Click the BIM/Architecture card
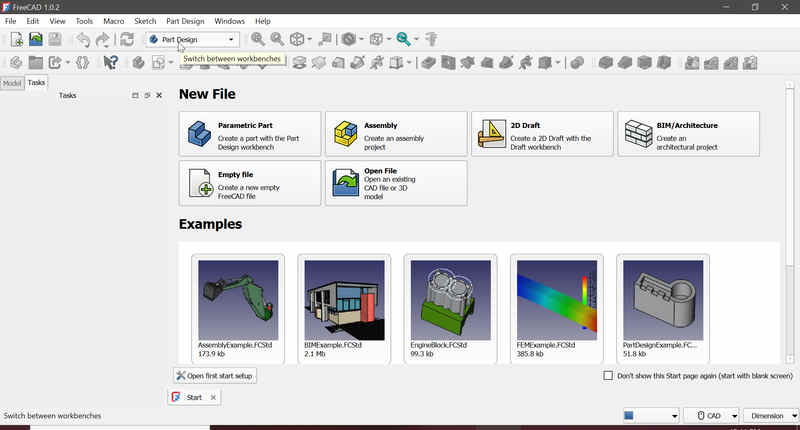The width and height of the screenshot is (800, 430). coord(689,134)
